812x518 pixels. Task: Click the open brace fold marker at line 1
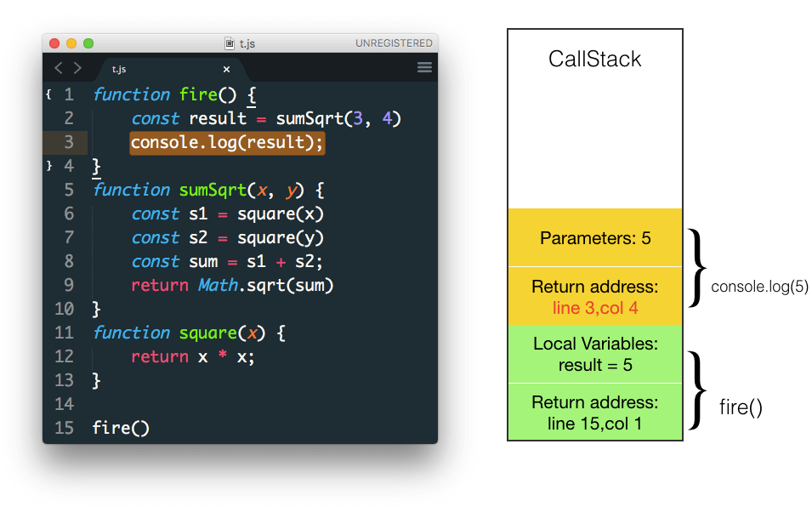tap(48, 94)
